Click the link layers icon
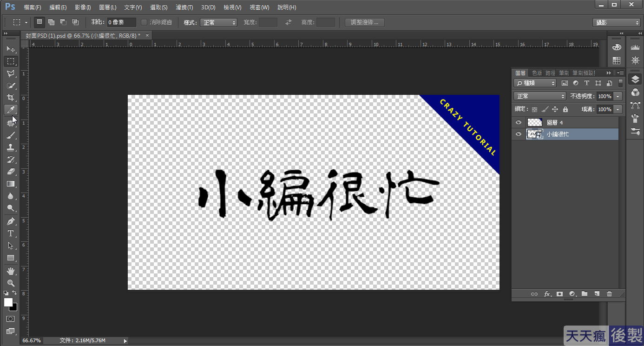The height and width of the screenshot is (346, 644). coord(534,294)
